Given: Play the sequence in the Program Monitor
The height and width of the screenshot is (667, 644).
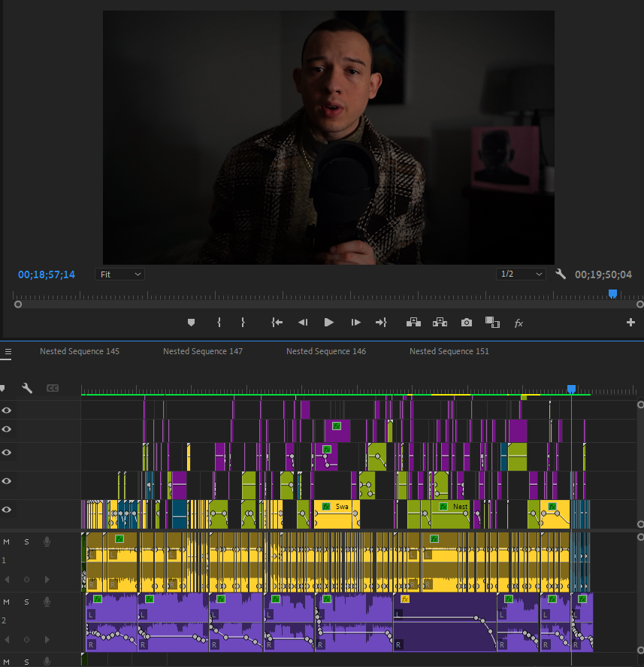Looking at the screenshot, I should tap(328, 323).
